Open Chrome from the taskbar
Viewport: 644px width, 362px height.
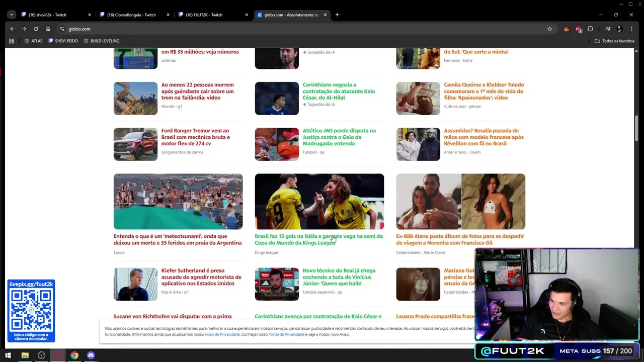point(74,355)
